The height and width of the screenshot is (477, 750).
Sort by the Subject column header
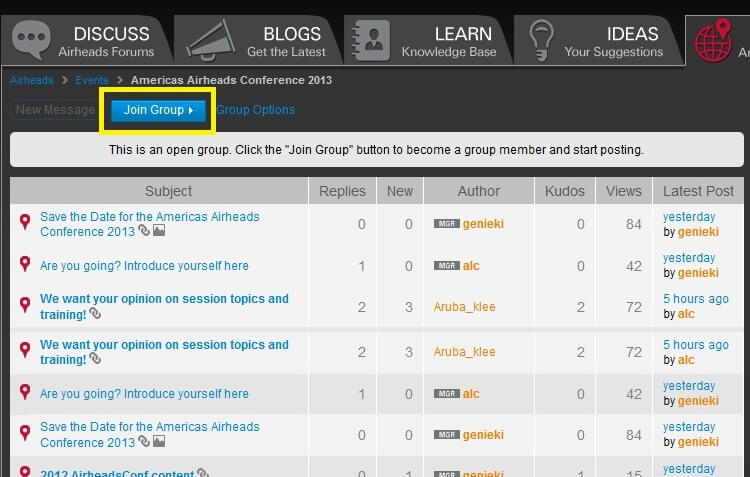pos(168,191)
